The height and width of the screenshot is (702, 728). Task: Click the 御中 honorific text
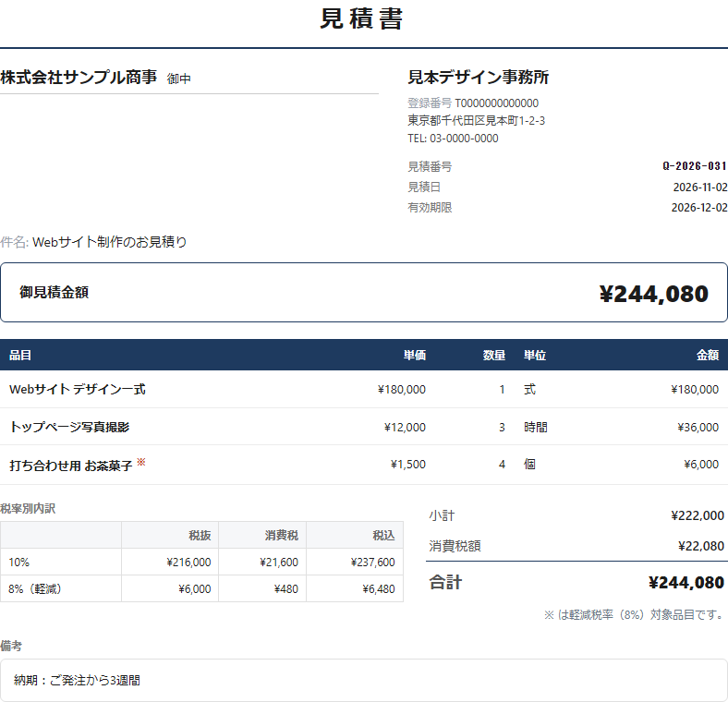[x=178, y=79]
